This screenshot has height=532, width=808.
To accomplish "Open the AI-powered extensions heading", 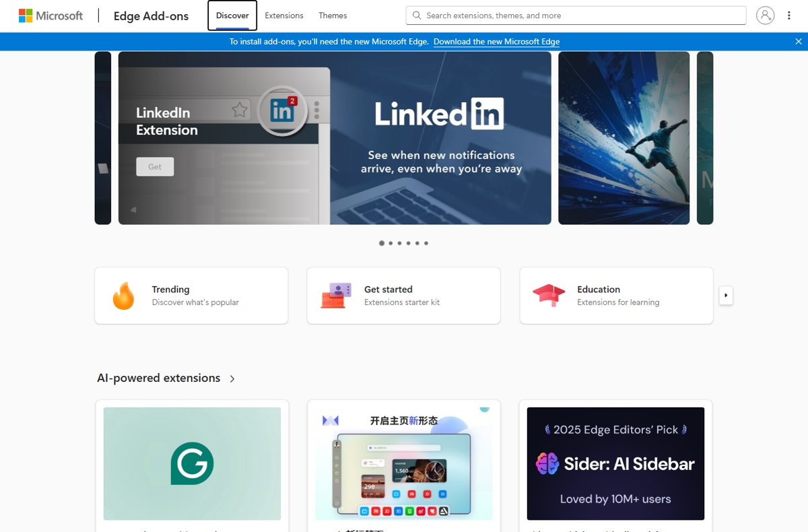I will [x=159, y=378].
